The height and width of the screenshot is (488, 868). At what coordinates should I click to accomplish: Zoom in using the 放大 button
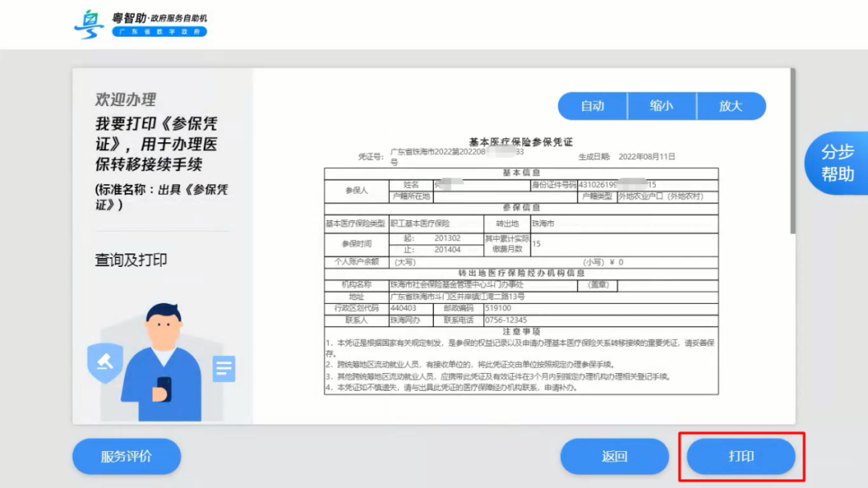(x=731, y=105)
